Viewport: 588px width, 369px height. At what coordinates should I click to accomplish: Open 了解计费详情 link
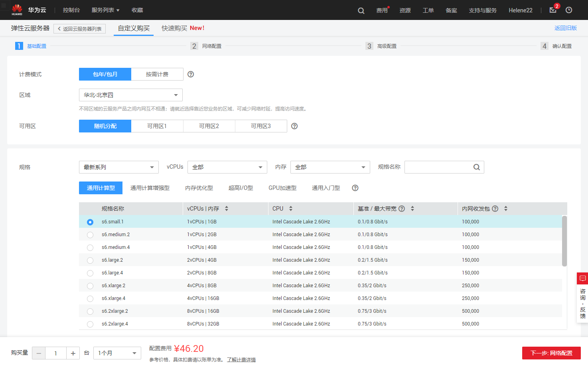241,360
